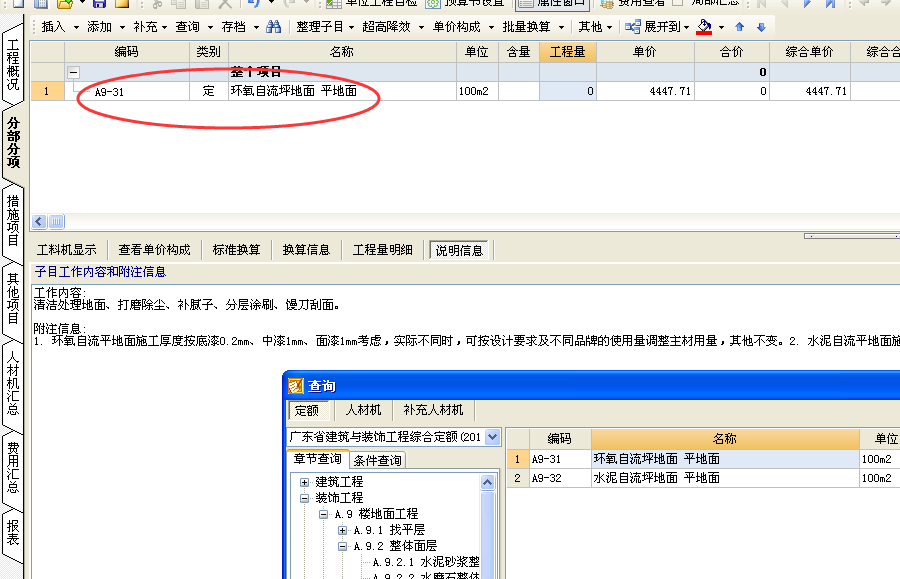Screen dimensions: 900x579
Task: Expand the A.9.1 找平层 node
Action: pyautogui.click(x=342, y=530)
